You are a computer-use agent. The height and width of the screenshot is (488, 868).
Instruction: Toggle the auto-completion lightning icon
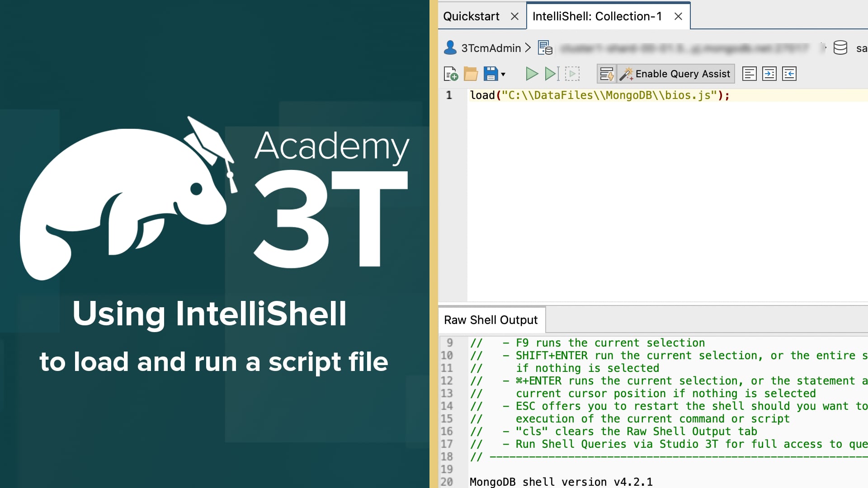607,74
